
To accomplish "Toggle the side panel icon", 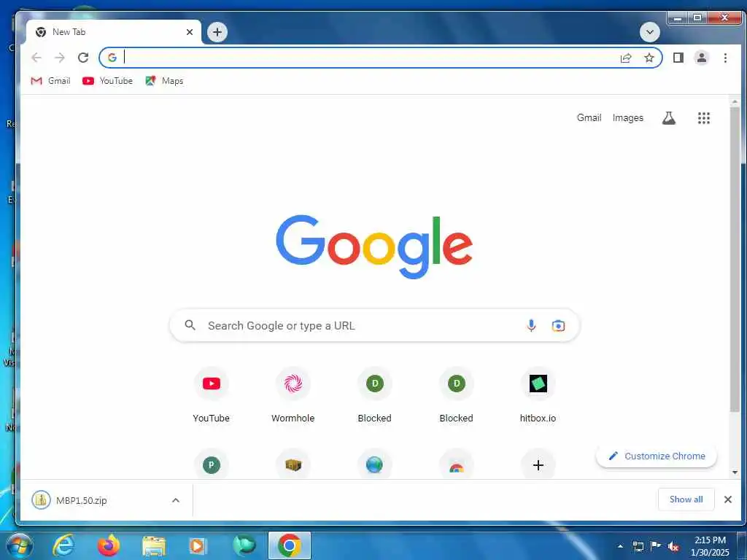I will [x=678, y=58].
